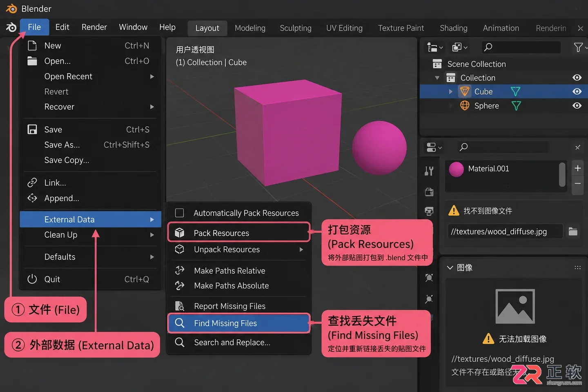Select the Tool properties tab icon
The height and width of the screenshot is (392, 588).
[429, 171]
